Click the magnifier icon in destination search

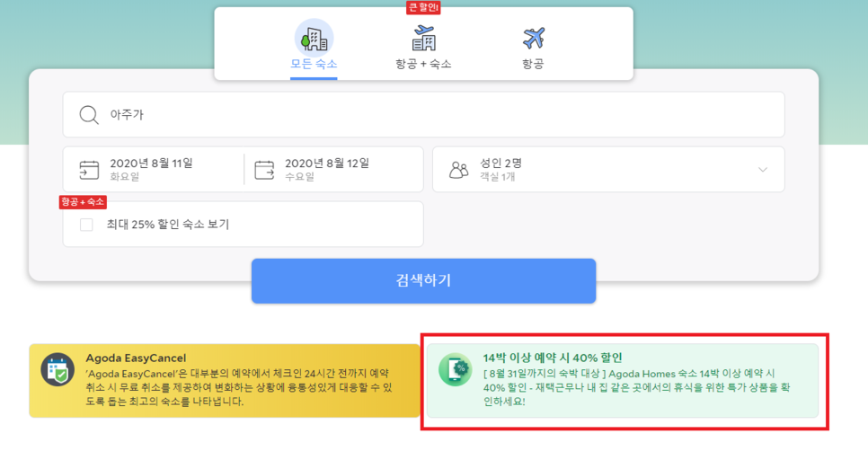pyautogui.click(x=89, y=115)
